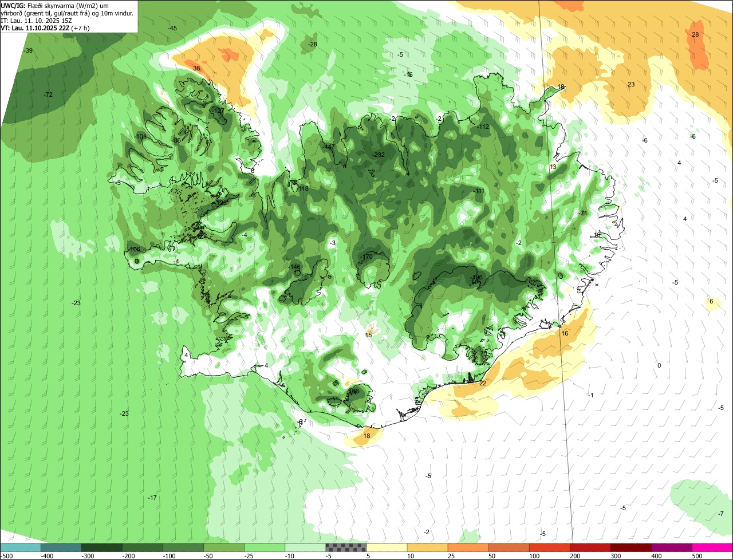Image resolution: width=733 pixels, height=560 pixels.
Task: Click the "-112" map value
Action: click(x=483, y=127)
